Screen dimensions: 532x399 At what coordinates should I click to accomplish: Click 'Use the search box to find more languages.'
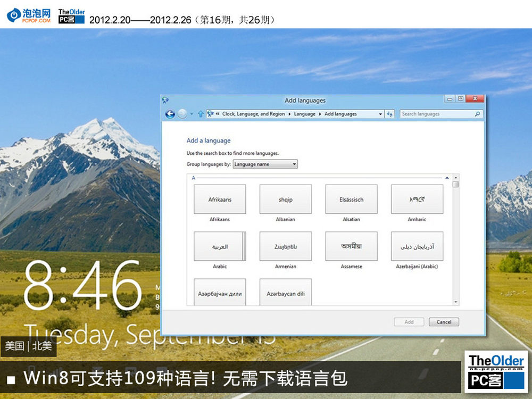click(232, 153)
